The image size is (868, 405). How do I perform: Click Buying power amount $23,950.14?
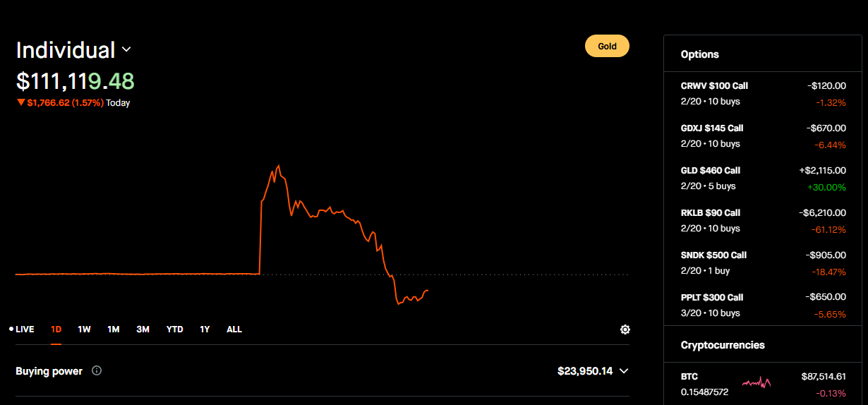(x=585, y=371)
